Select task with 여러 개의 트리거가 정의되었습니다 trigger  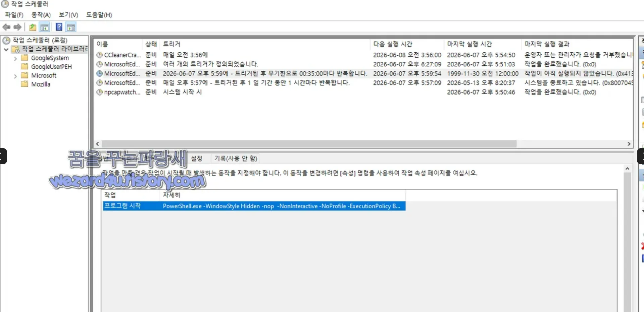363,64
